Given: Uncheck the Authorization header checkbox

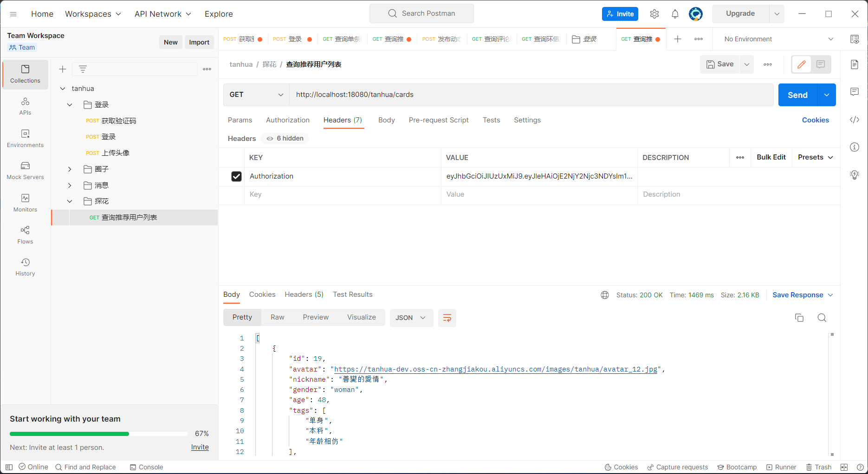Looking at the screenshot, I should click(x=236, y=176).
